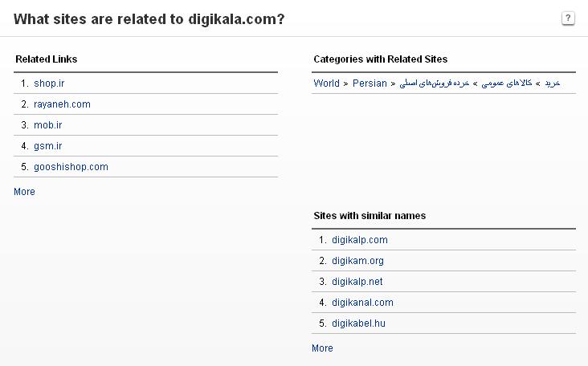The image size is (588, 366).
Task: Show more sites with similar names
Action: tap(322, 348)
